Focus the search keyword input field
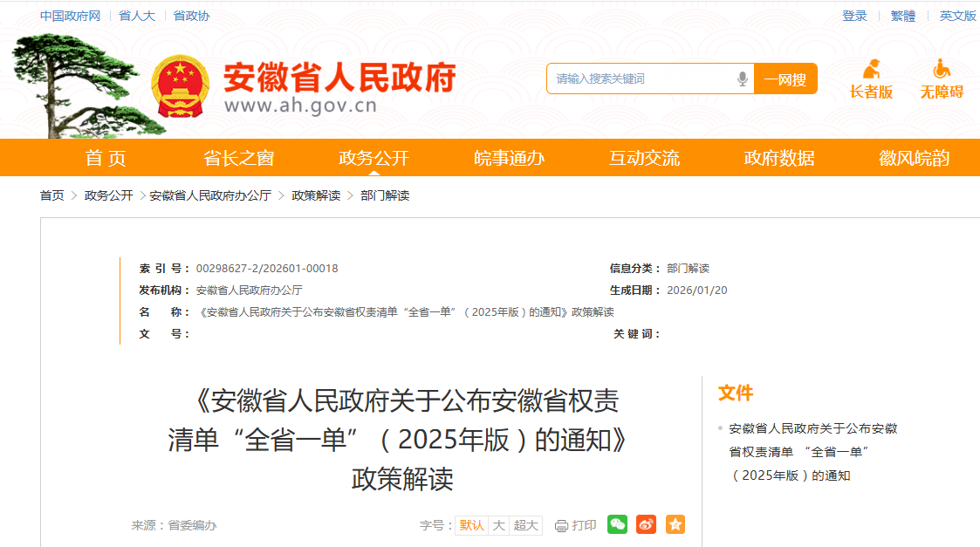 click(644, 79)
